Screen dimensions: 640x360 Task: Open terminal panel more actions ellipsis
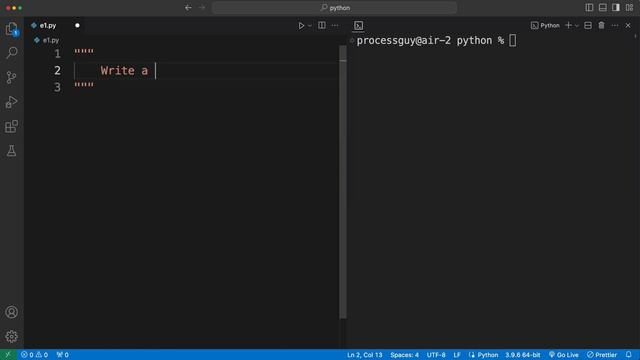pos(615,25)
